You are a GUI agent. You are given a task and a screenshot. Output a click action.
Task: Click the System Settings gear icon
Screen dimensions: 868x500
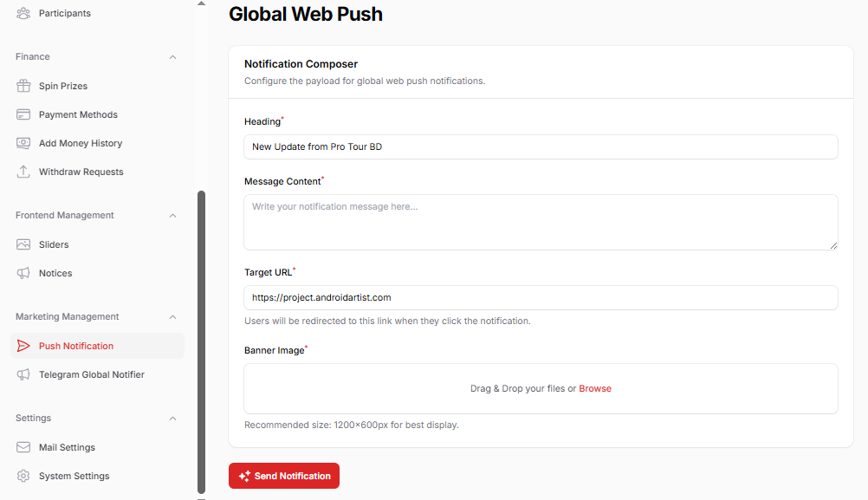coord(23,476)
